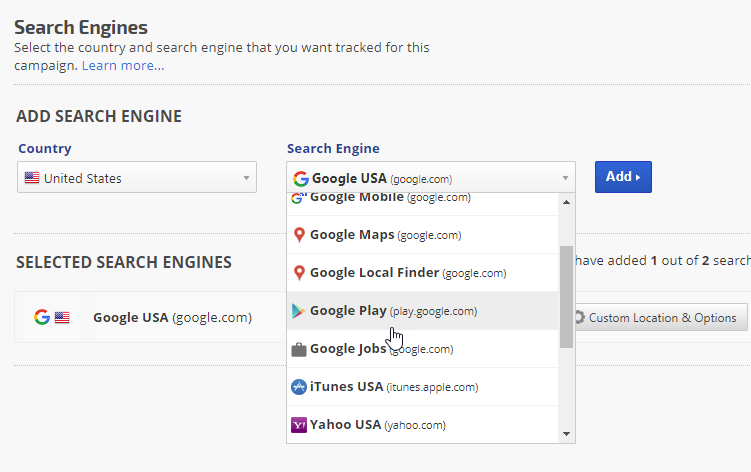Click the iTunes USA app store icon
The width and height of the screenshot is (751, 472).
coord(298,387)
